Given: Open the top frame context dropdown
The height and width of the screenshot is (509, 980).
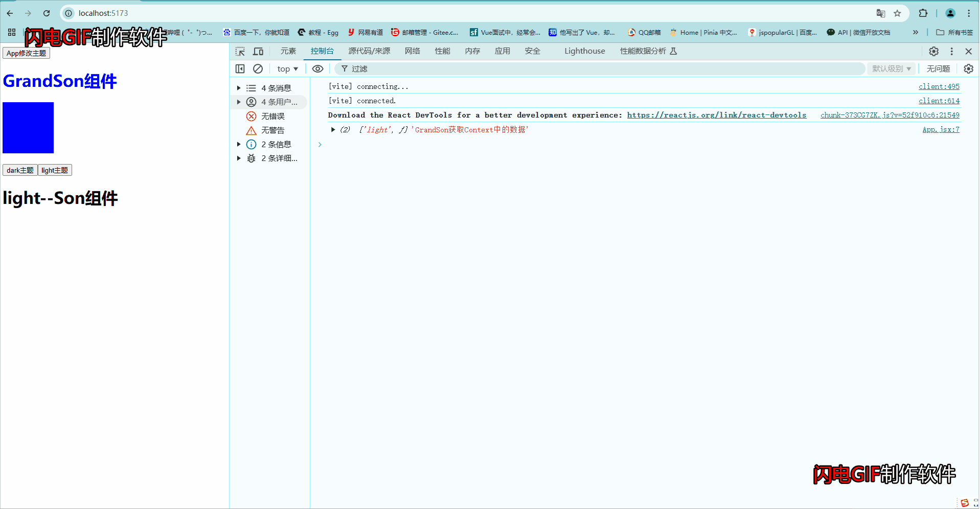Looking at the screenshot, I should tap(287, 68).
